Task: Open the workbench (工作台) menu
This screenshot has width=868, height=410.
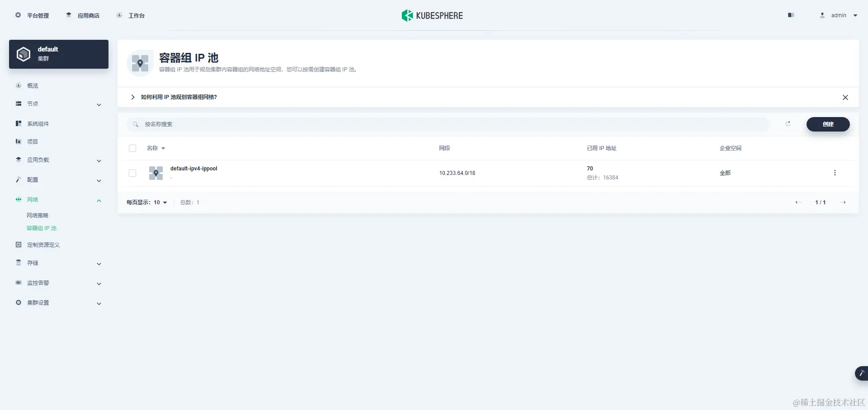Action: click(137, 15)
